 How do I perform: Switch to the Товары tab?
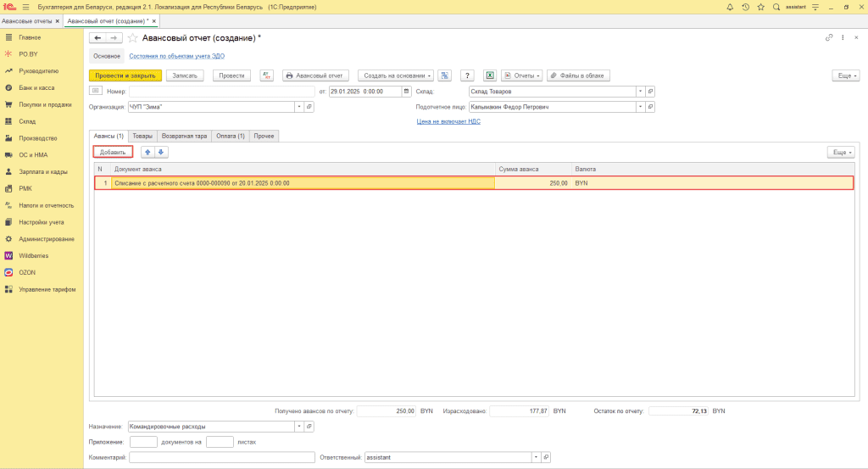pos(142,136)
